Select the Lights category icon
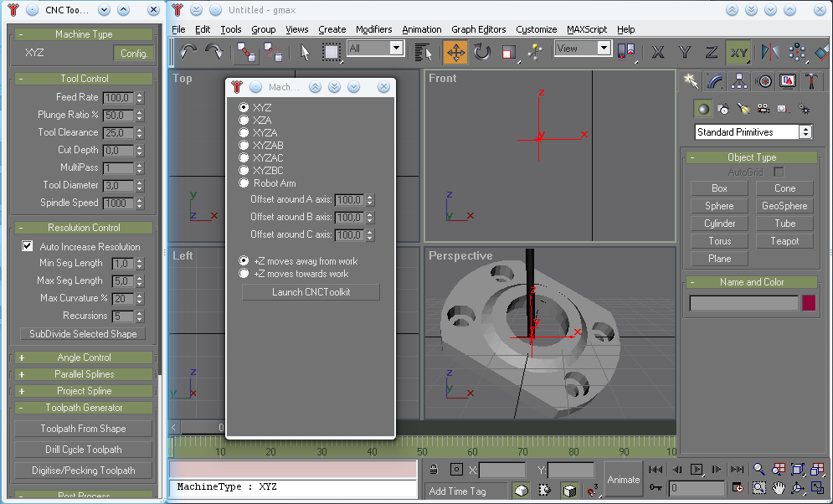 click(743, 109)
